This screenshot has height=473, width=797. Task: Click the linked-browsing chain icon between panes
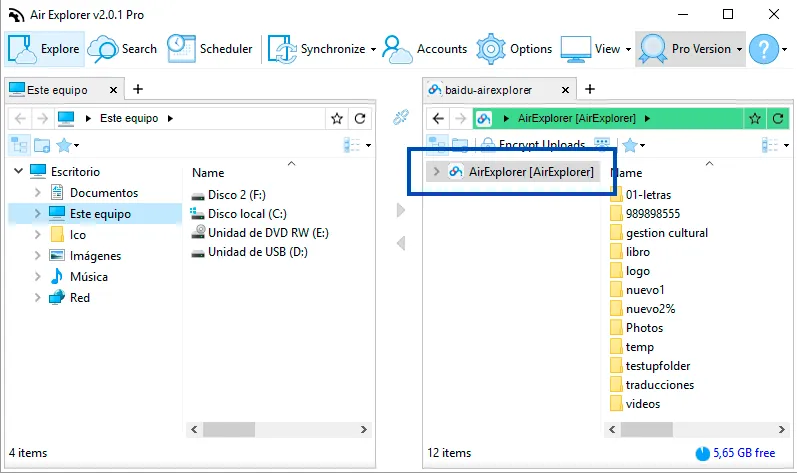(x=401, y=117)
